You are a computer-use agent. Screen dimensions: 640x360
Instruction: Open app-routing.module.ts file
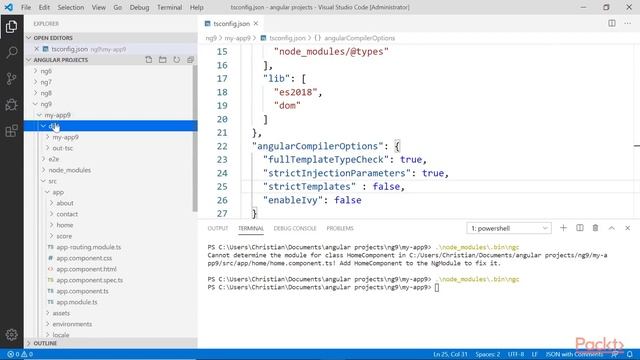tap(89, 247)
